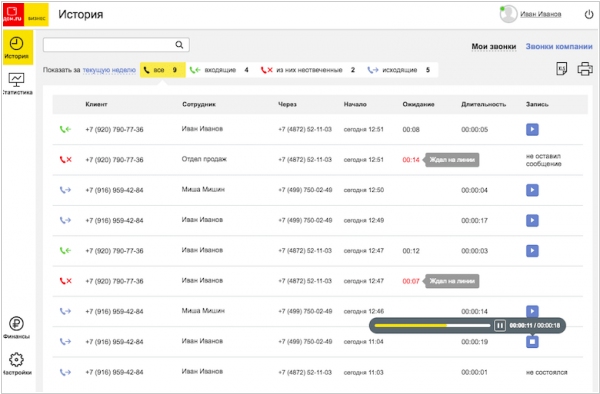Print the call history list
The width and height of the screenshot is (600, 394).
tap(585, 69)
